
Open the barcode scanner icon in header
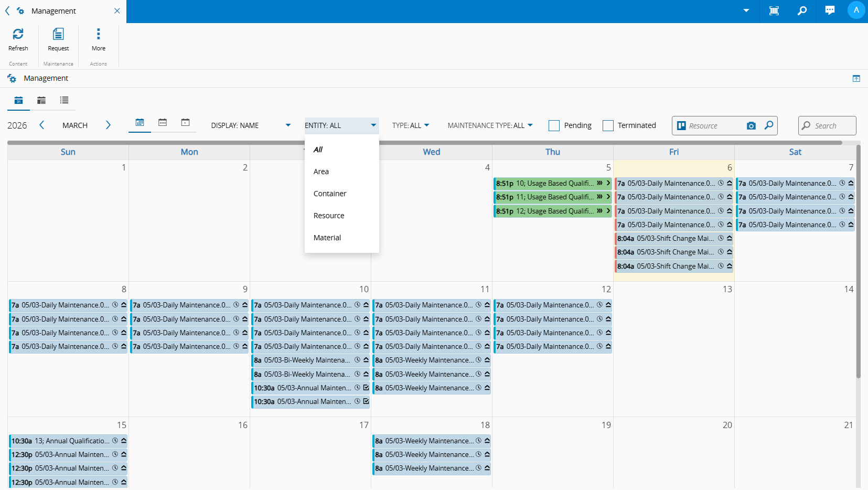click(774, 10)
